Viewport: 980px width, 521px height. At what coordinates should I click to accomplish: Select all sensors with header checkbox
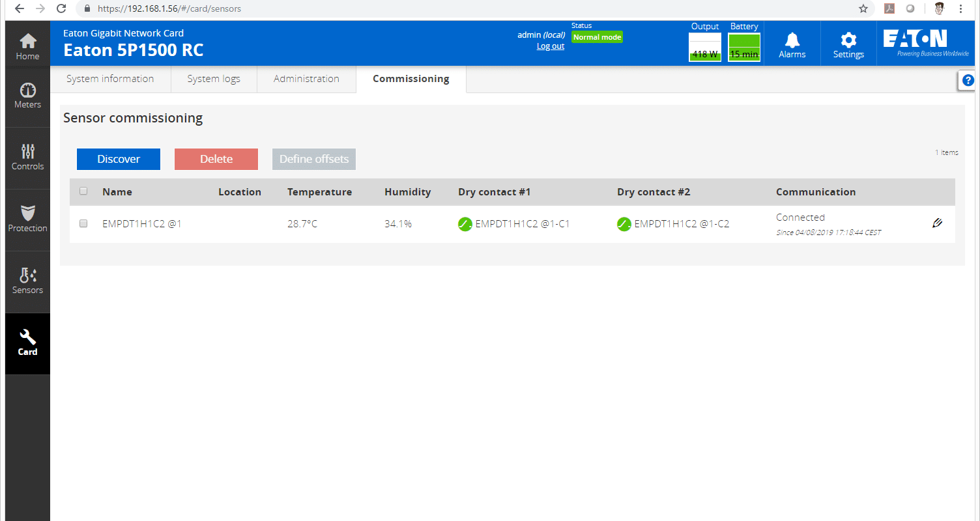(83, 191)
